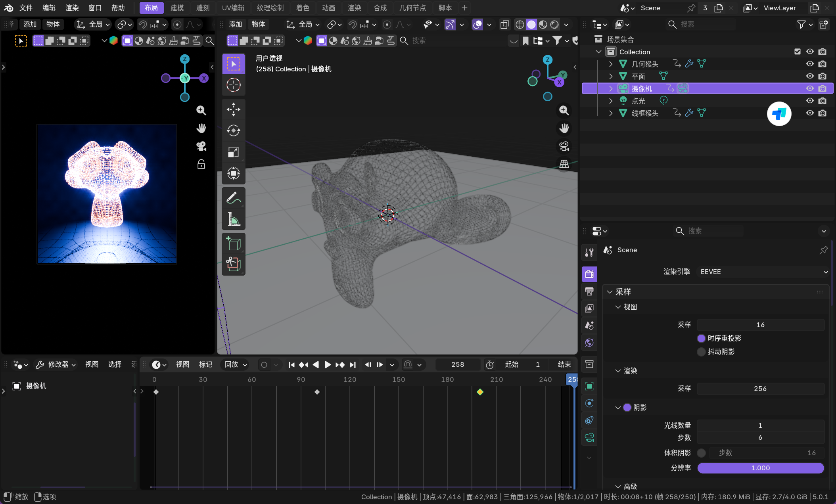Switch to the 建模 workspace tab
The width and height of the screenshot is (836, 504).
(177, 8)
